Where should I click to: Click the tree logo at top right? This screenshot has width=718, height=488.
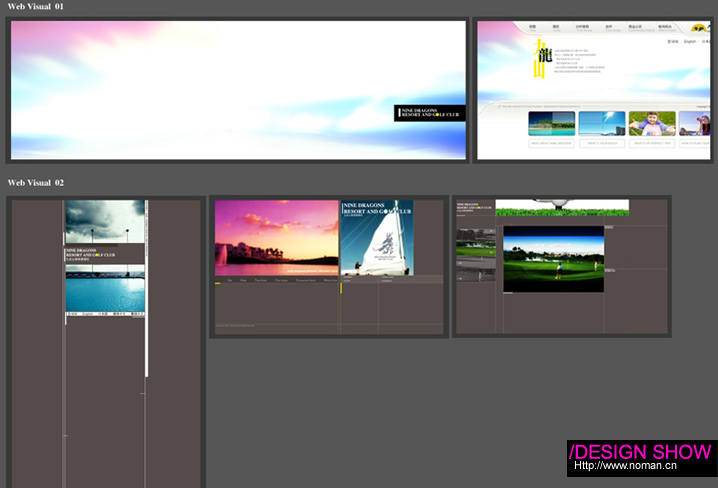point(702,28)
